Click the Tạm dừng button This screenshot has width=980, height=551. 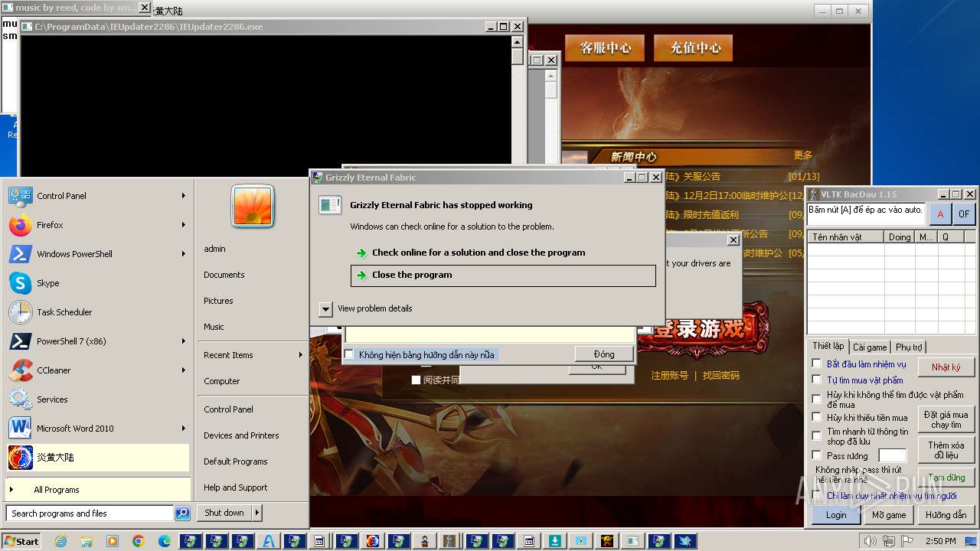[x=946, y=478]
